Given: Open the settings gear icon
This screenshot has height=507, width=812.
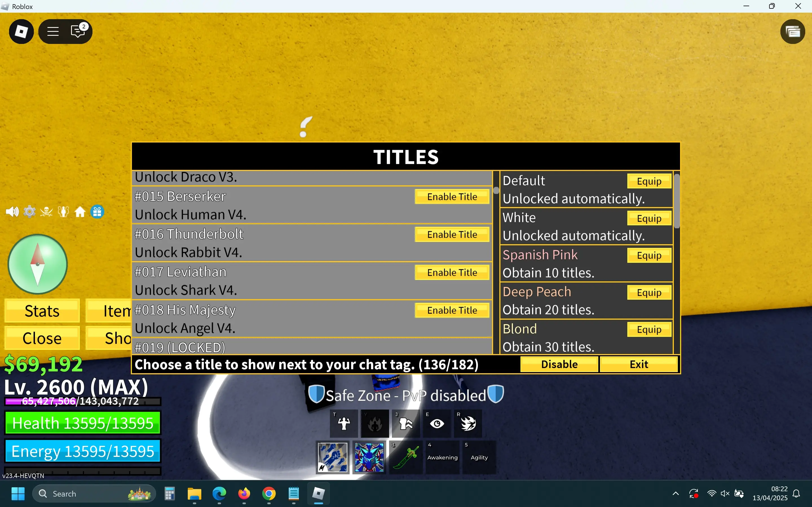Looking at the screenshot, I should tap(30, 212).
